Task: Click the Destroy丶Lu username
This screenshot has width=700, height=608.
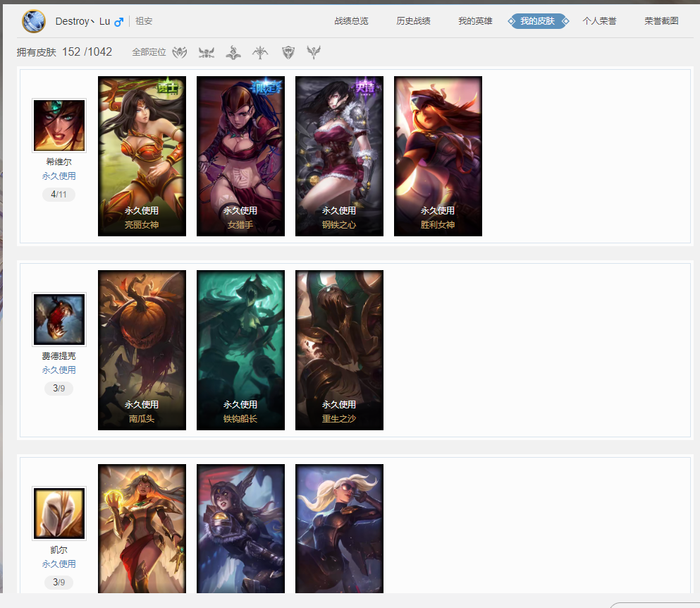Action: pos(82,21)
